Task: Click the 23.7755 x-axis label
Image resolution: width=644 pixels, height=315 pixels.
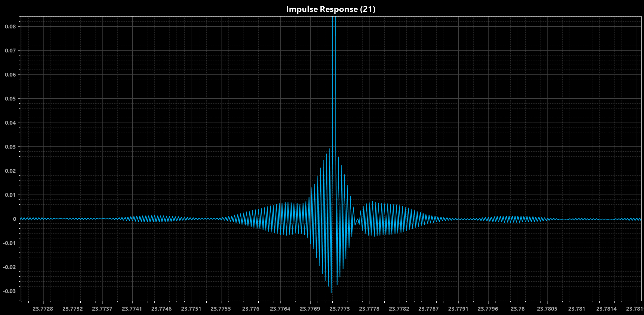Action: [221, 309]
